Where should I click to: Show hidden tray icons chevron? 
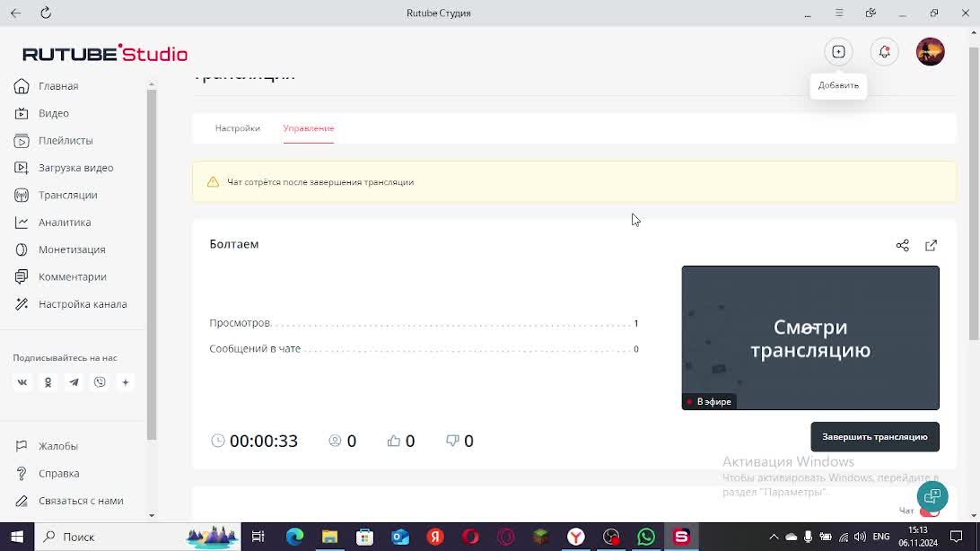pyautogui.click(x=774, y=537)
